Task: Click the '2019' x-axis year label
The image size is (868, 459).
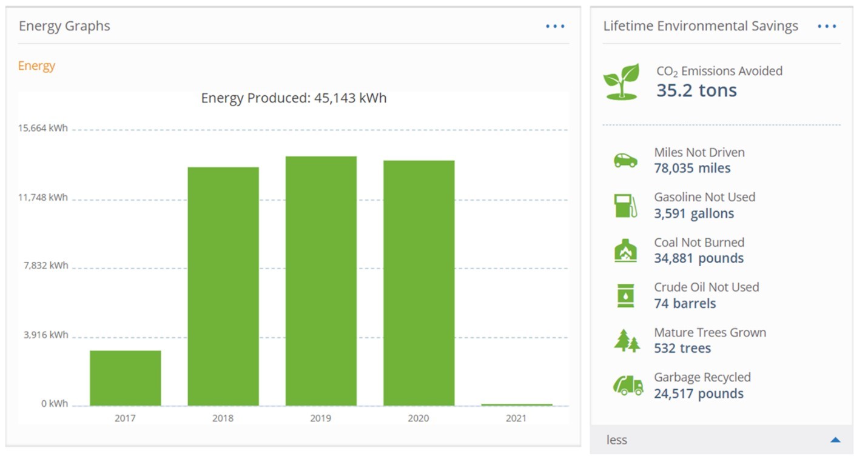Action: [321, 418]
